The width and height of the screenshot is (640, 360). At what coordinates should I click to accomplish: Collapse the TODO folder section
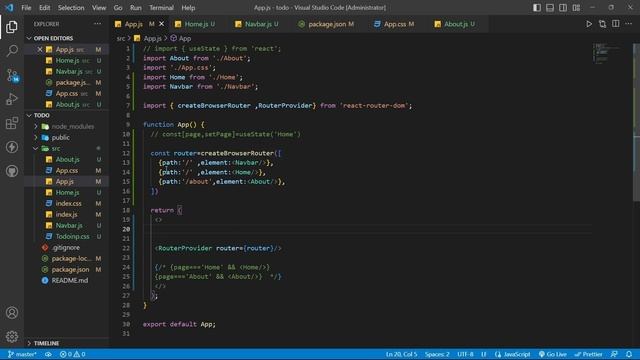(x=42, y=115)
